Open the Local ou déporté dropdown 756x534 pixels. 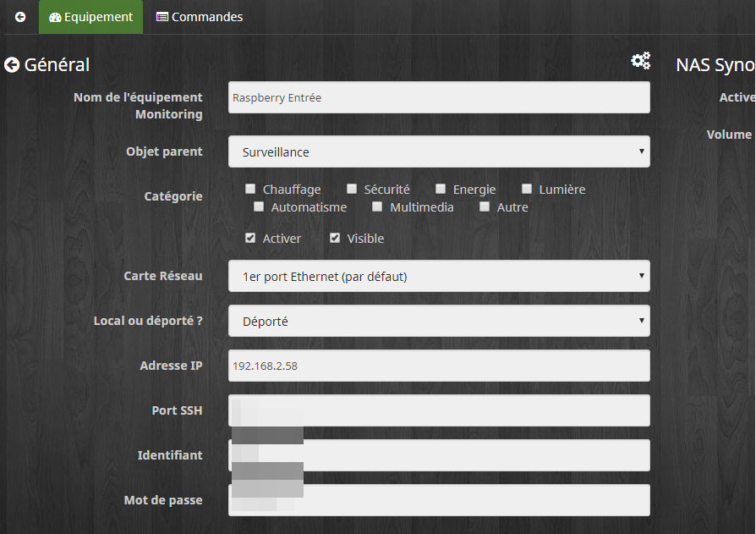439,321
